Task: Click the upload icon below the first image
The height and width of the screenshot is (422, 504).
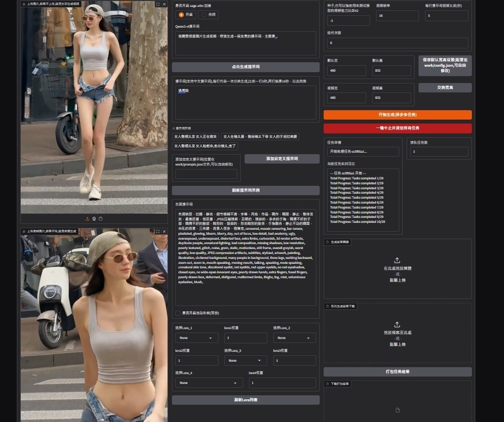Action: [87, 219]
